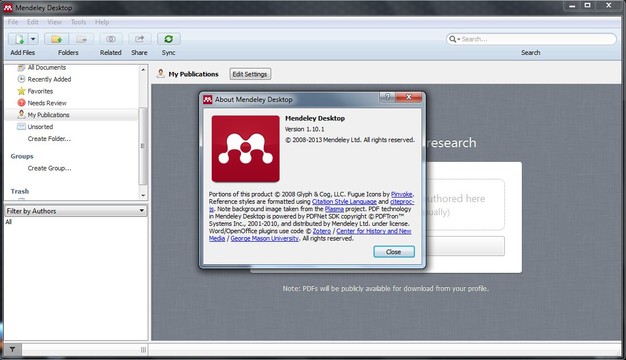
Task: Click the Close button in About dialog
Action: pos(394,252)
